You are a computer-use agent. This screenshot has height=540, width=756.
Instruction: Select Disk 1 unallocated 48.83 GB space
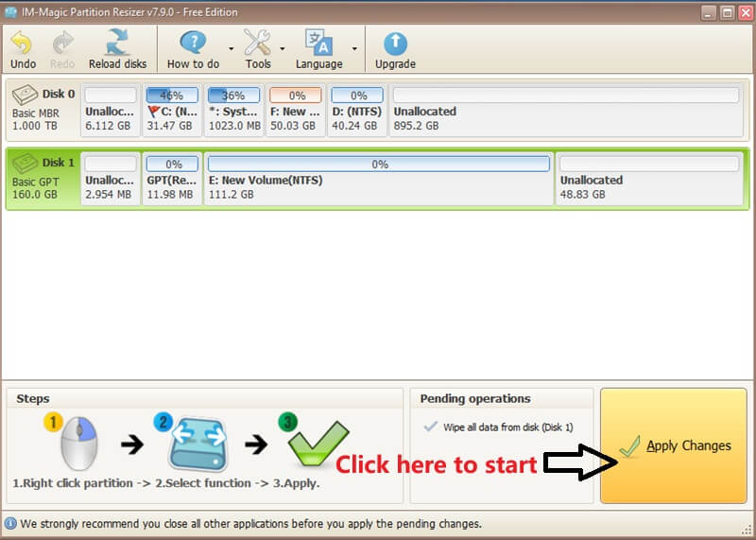(x=649, y=179)
